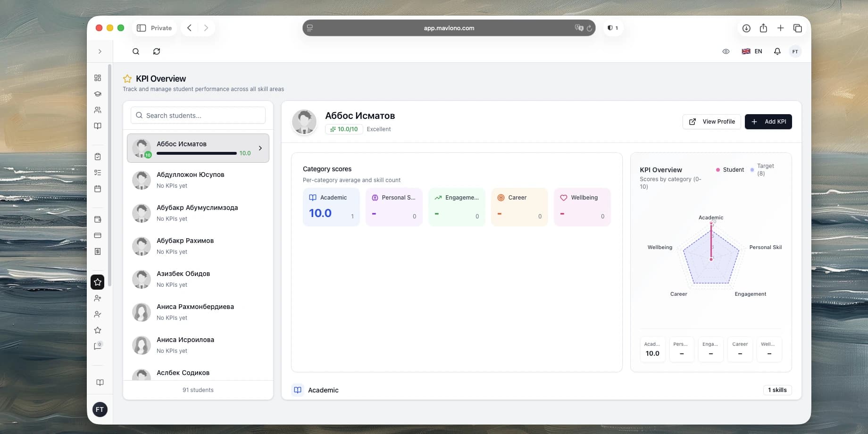Click the Private browsing label

[160, 28]
